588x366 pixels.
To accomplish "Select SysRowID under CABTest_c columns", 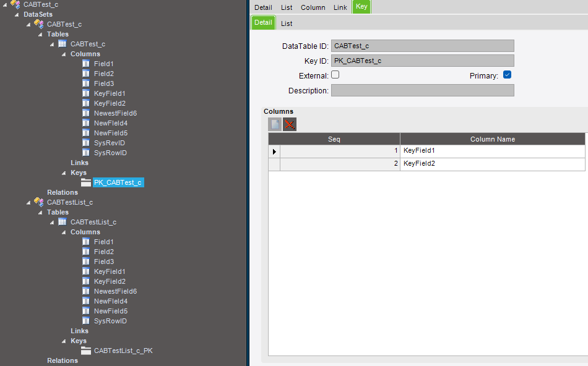I will coord(110,153).
